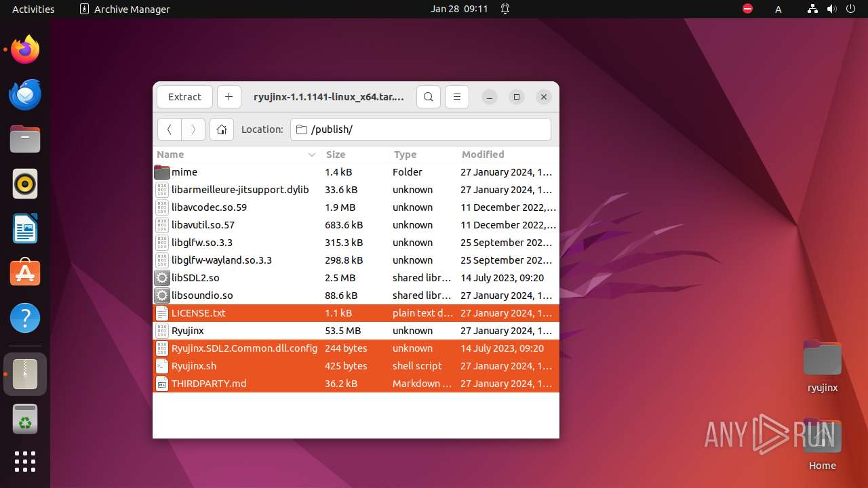The width and height of the screenshot is (868, 488).
Task: Select Ryujinx.SDL2.Common.dll.config file
Action: pos(356,348)
